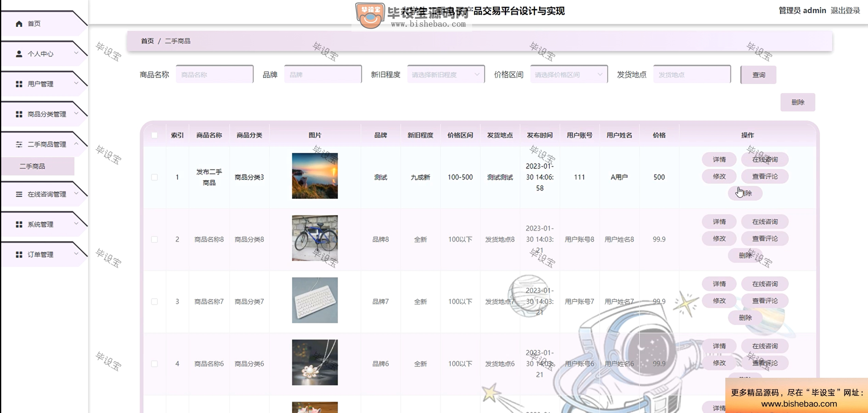Click 查看评论 for 商品名称8 row
868x413 pixels.
pyautogui.click(x=765, y=238)
